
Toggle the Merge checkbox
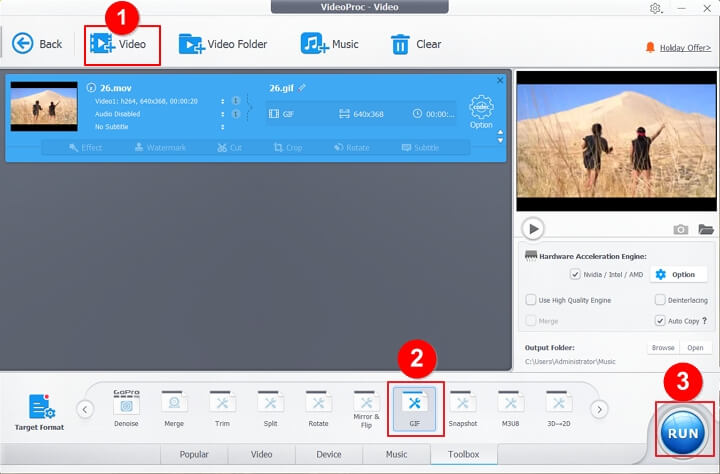(x=531, y=321)
